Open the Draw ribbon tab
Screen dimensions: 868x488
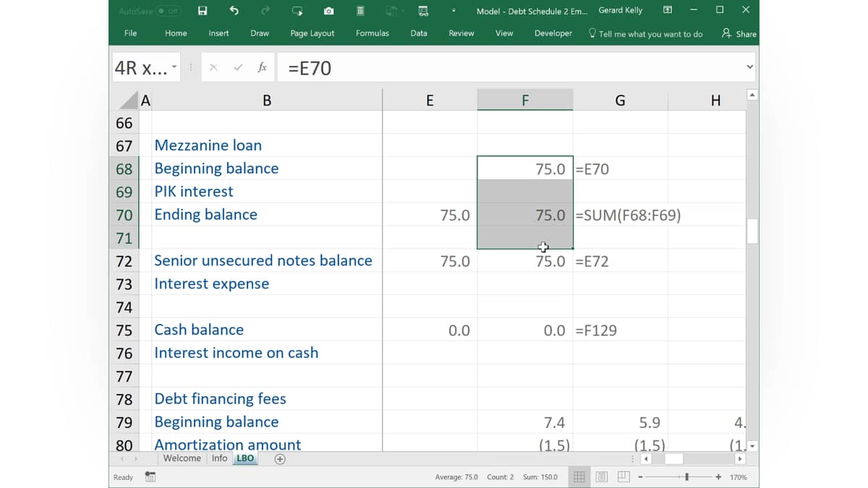click(260, 33)
